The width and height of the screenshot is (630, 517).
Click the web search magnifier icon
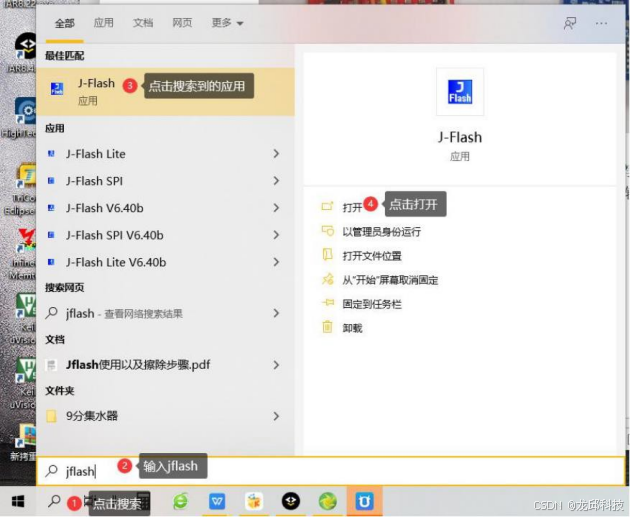(51, 313)
